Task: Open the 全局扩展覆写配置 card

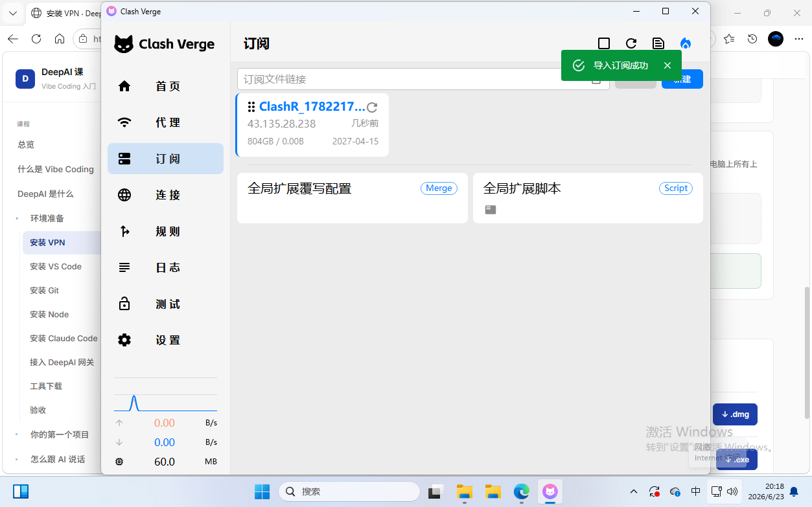Action: 352,198
